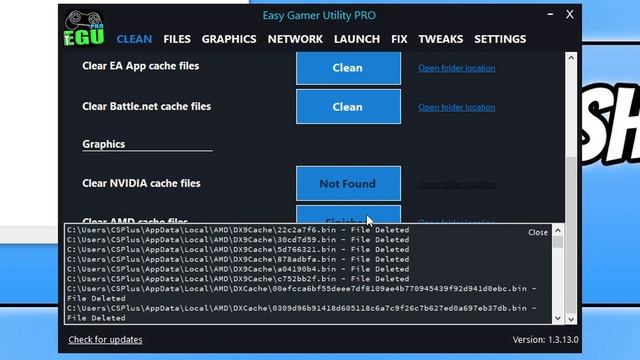The height and width of the screenshot is (360, 640).
Task: Click the Version 1.3.13.0 text
Action: (x=545, y=340)
